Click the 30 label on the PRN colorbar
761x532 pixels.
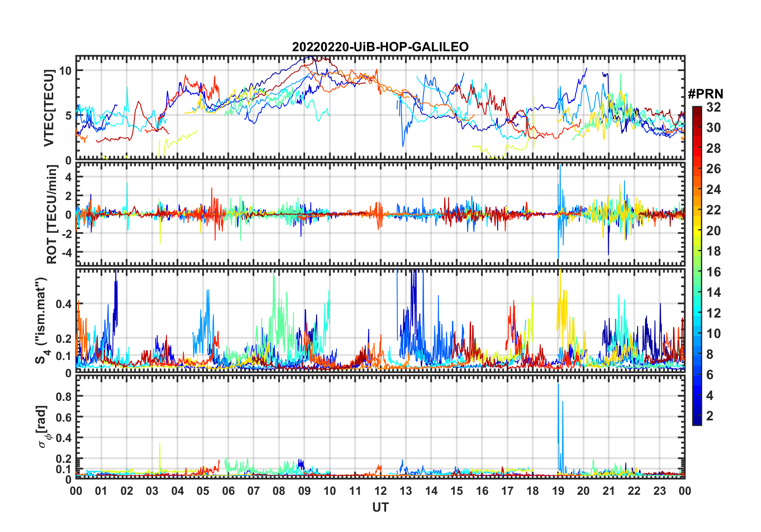(714, 128)
